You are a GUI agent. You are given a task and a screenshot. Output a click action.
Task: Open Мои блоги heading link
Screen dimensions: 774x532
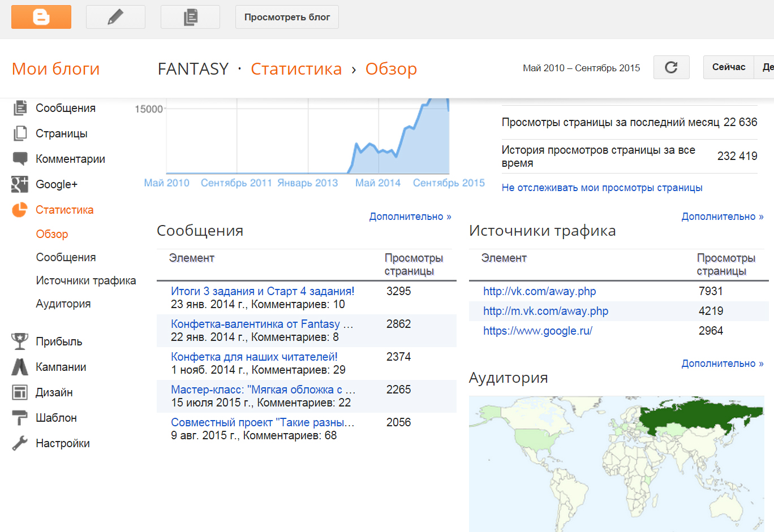[55, 69]
